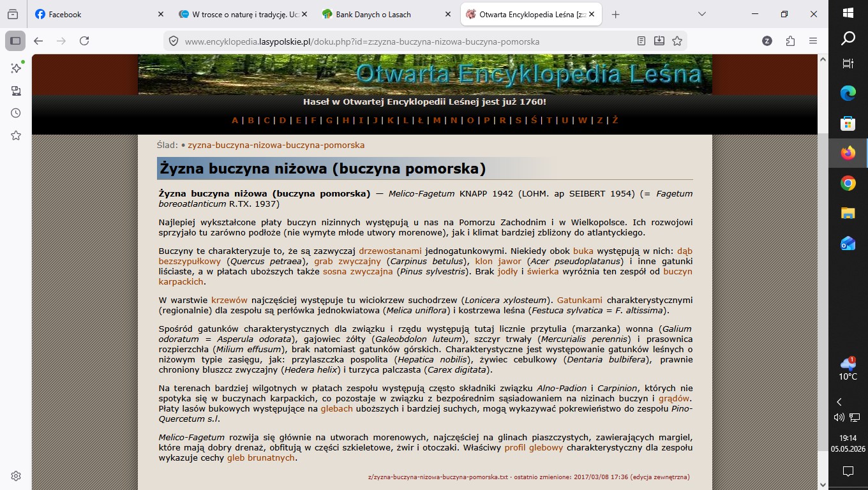Expand hidden system tray icons chevron
This screenshot has height=490, width=868.
pyautogui.click(x=839, y=402)
